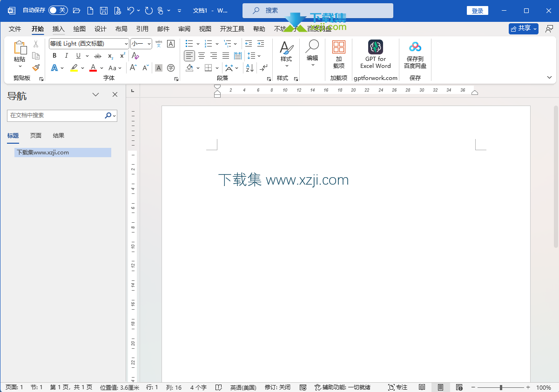559x392 pixels.
Task: Toggle underline formatting
Action: coord(78,56)
